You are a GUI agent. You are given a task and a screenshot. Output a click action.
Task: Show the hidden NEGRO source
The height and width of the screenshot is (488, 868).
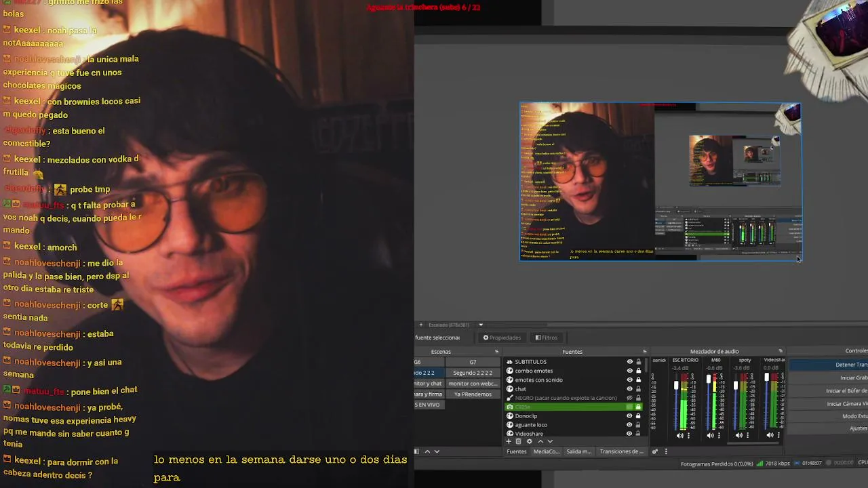click(629, 398)
